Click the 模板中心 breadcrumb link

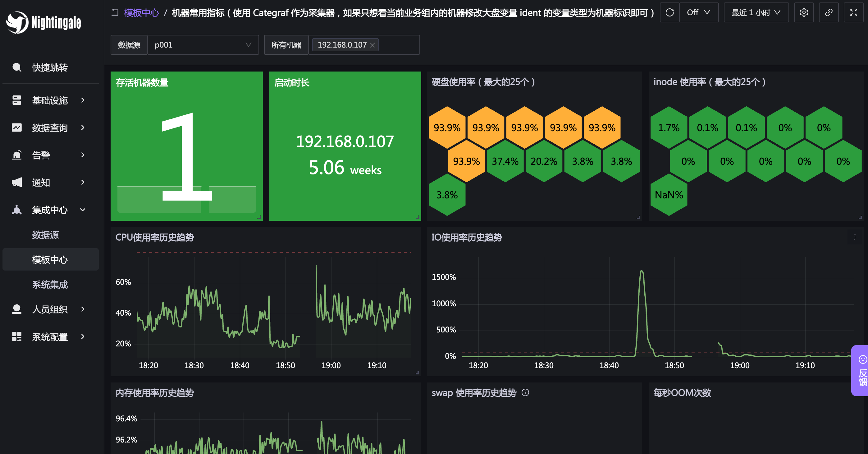(141, 13)
